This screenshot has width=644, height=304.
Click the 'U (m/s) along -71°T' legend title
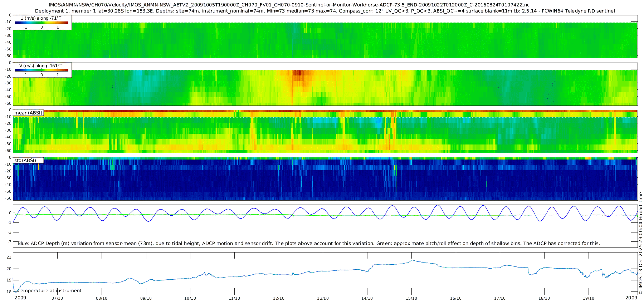(40, 18)
